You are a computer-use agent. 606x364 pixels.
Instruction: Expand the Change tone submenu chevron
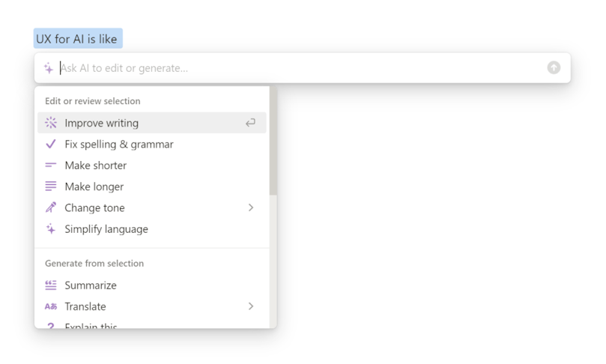click(251, 207)
